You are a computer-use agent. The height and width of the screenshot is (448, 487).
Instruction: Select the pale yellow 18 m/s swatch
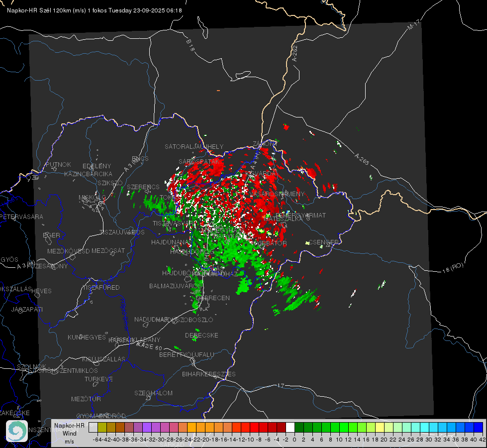(380, 427)
